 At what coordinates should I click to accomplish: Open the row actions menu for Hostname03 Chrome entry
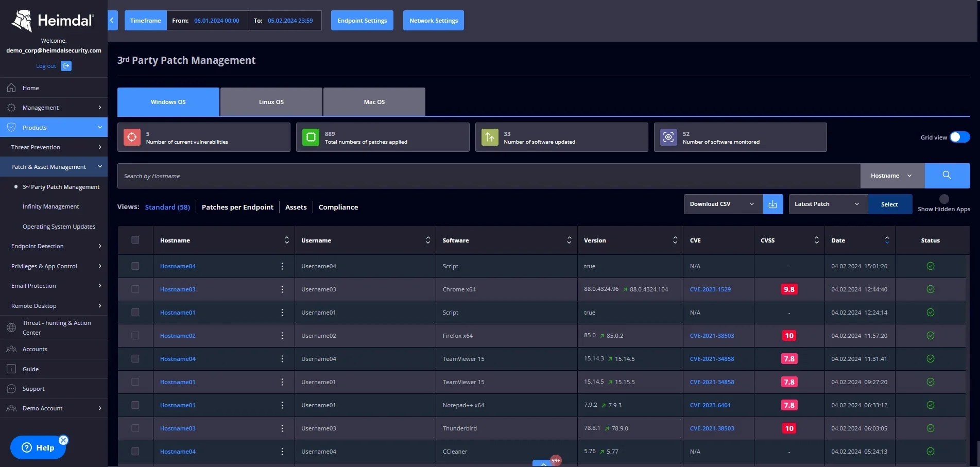pos(282,289)
